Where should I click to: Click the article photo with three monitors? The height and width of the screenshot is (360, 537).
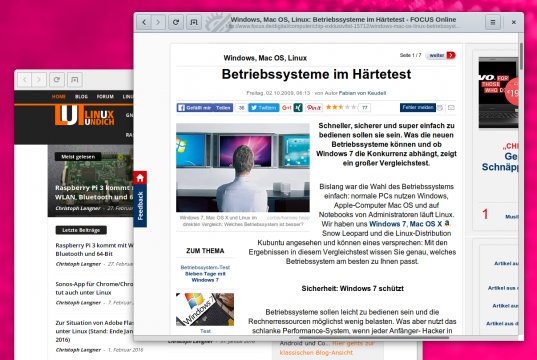243,168
